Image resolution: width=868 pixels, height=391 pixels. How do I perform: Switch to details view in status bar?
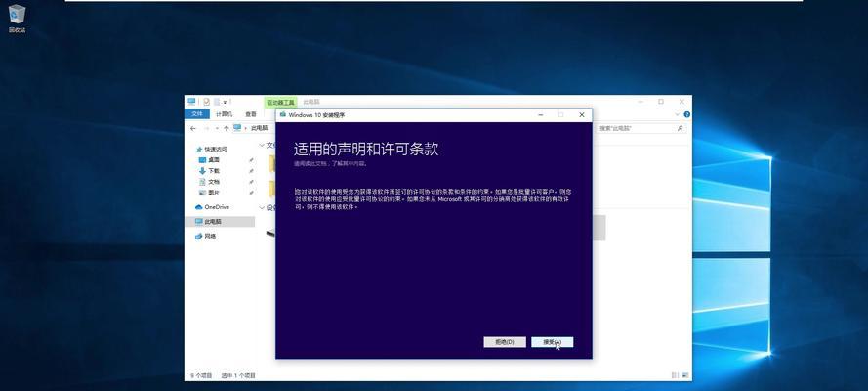675,375
